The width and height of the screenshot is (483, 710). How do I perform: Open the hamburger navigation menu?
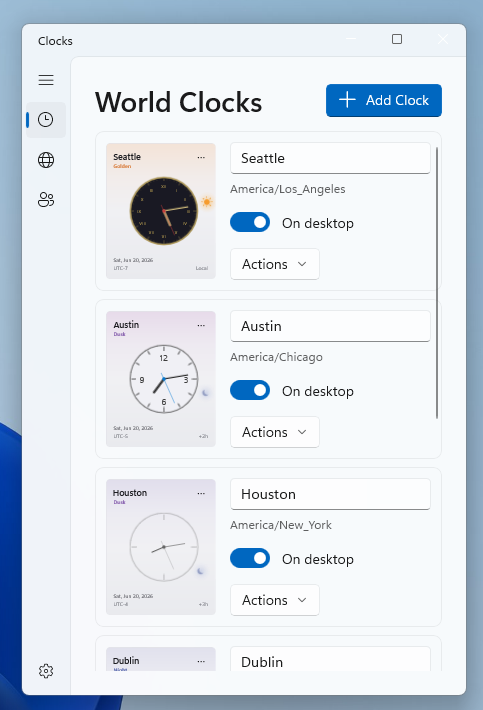point(46,80)
